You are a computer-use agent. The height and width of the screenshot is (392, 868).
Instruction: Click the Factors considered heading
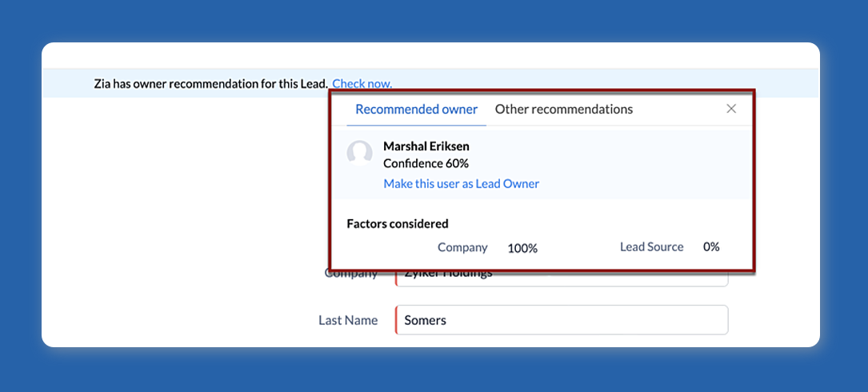point(397,224)
